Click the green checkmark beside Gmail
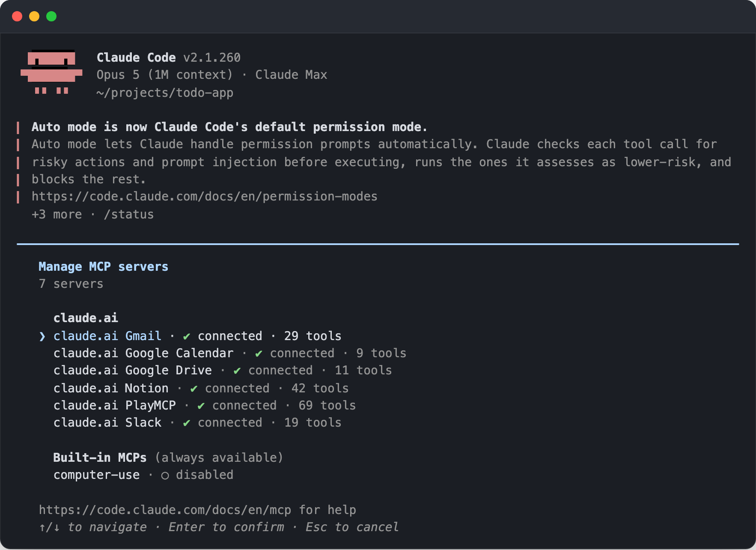The image size is (756, 550). point(187,337)
